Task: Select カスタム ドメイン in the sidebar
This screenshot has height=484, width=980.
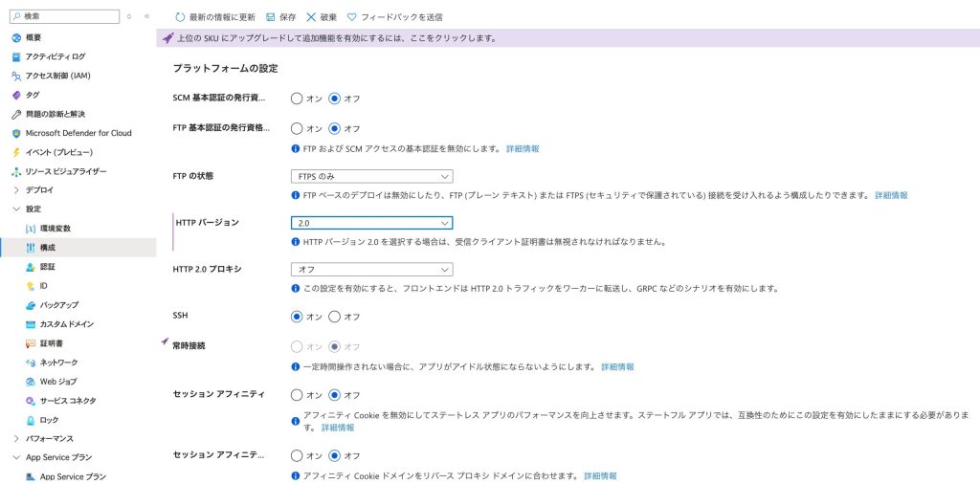Action: click(x=66, y=324)
